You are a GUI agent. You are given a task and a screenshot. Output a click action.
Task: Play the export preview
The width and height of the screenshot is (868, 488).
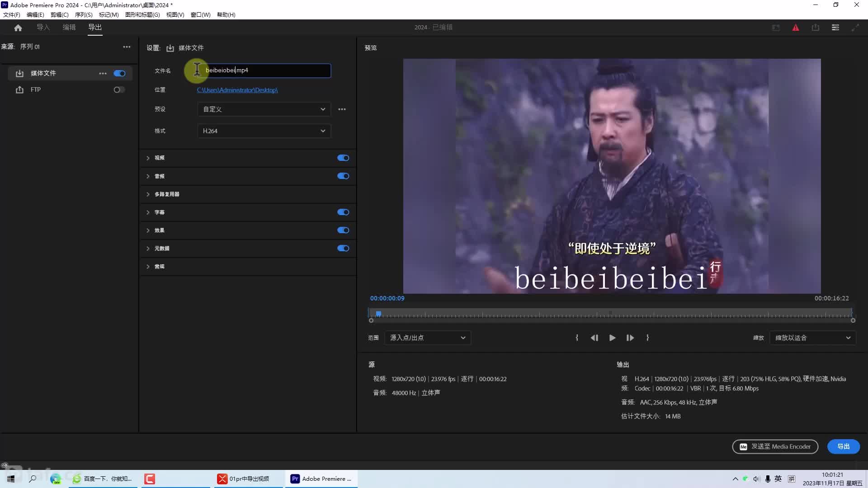coord(612,338)
